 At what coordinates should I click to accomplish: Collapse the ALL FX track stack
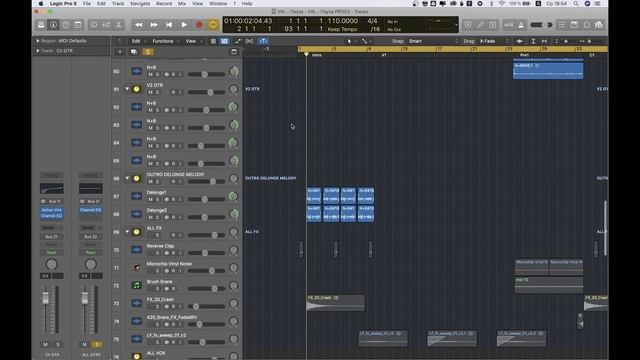(x=127, y=232)
